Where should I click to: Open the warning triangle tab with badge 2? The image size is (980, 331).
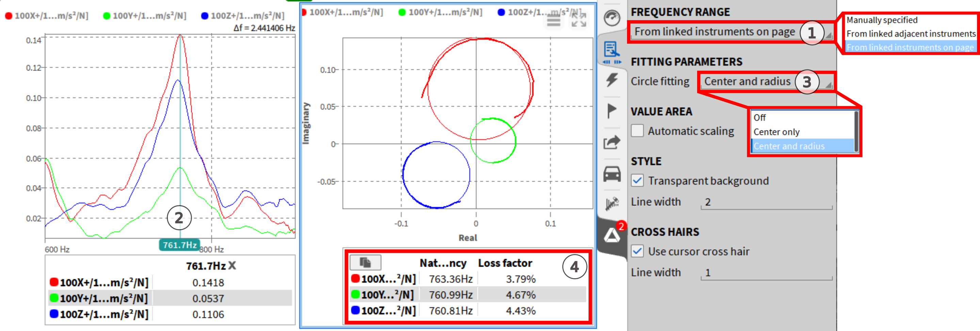(612, 236)
